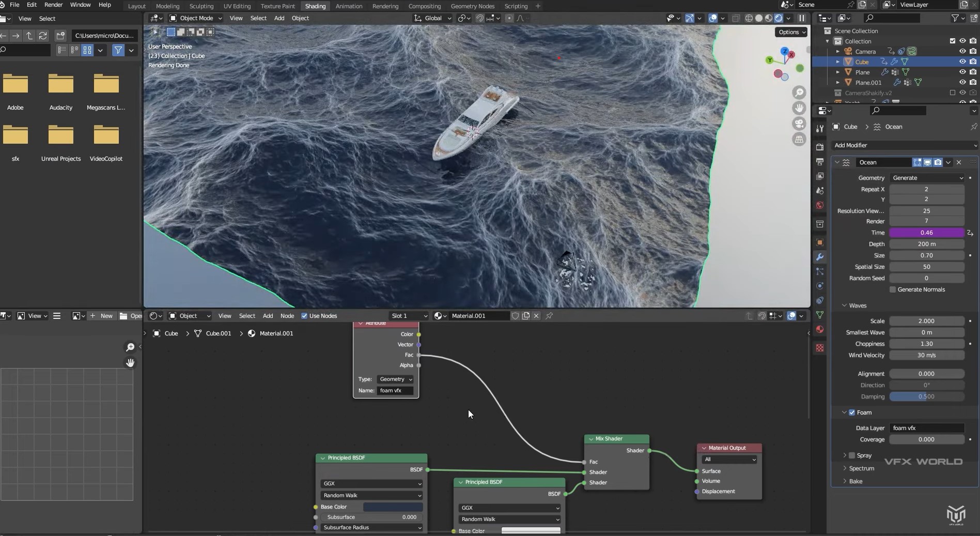The width and height of the screenshot is (980, 536).
Task: Click the viewport pan hand gizmo
Action: click(799, 108)
